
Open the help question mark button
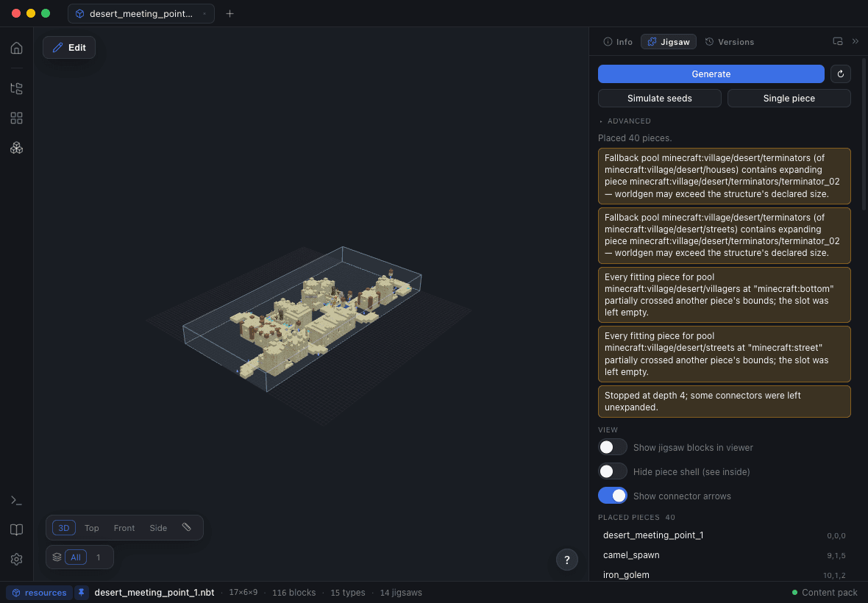point(567,560)
